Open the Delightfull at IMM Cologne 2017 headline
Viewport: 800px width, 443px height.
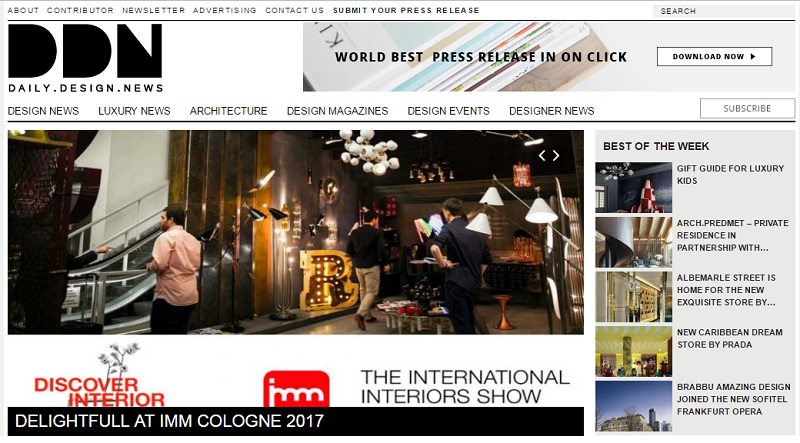click(169, 421)
